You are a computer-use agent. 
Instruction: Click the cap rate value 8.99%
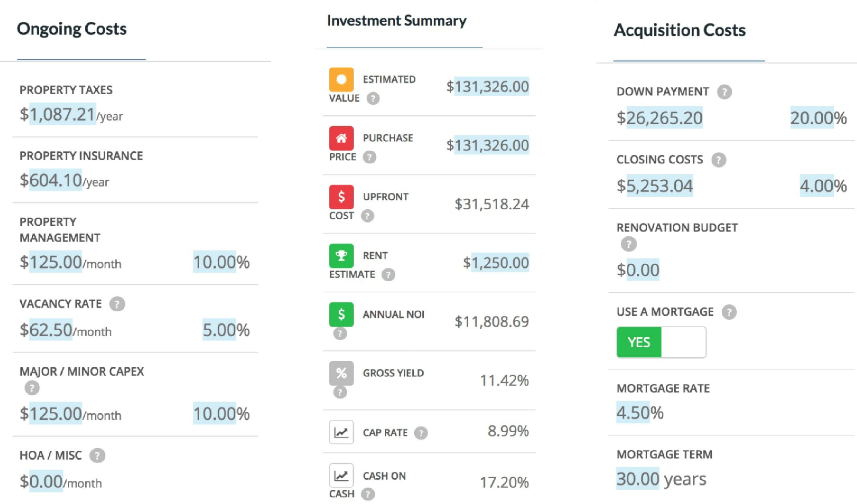point(508,431)
